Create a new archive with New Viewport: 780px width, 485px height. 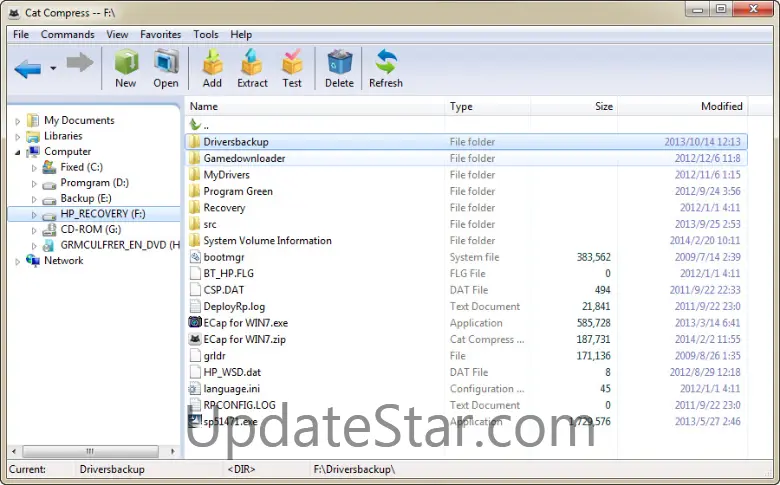[x=126, y=69]
